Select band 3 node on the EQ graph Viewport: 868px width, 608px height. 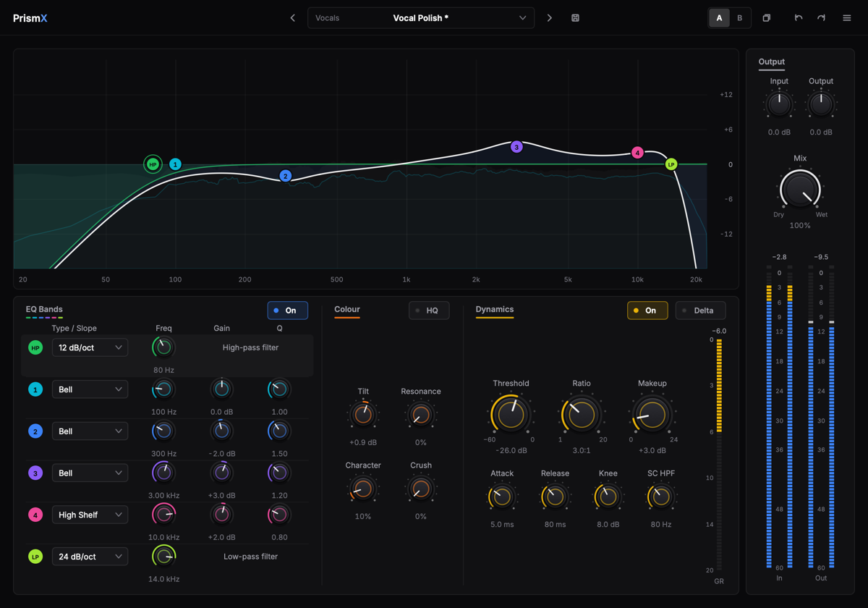tap(516, 147)
